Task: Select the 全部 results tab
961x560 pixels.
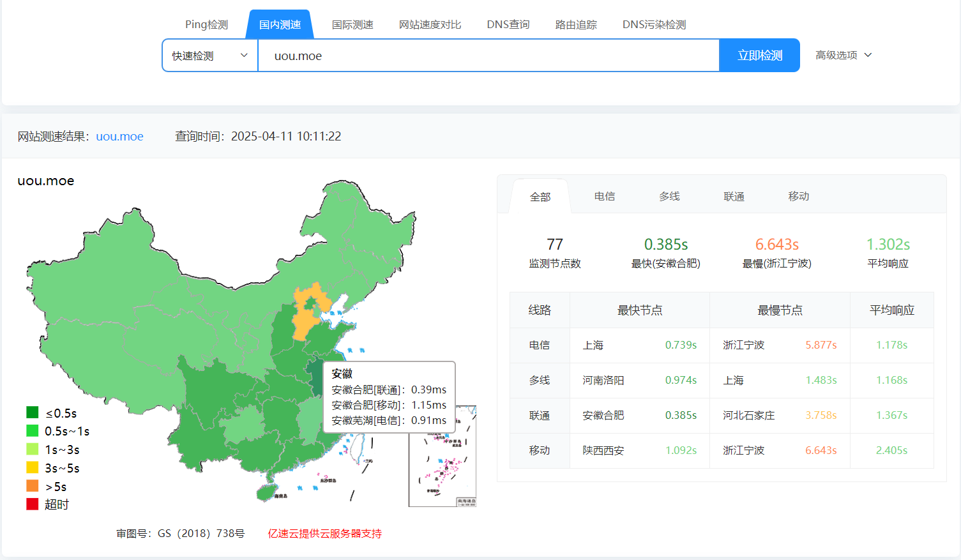Action: tap(540, 197)
